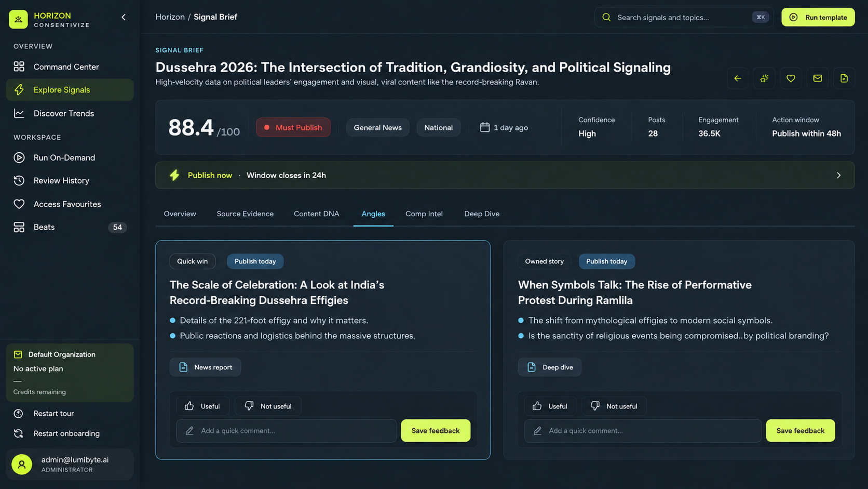Switch to the Overview tab
This screenshot has width=868, height=489.
click(180, 214)
